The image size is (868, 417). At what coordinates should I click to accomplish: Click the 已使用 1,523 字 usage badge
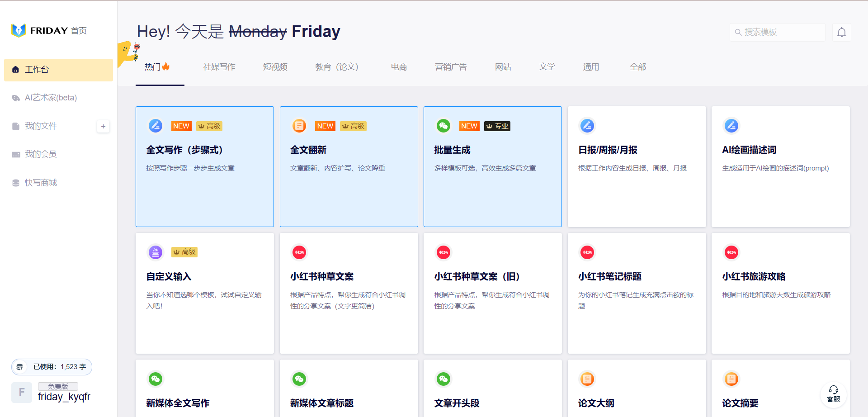pos(52,367)
